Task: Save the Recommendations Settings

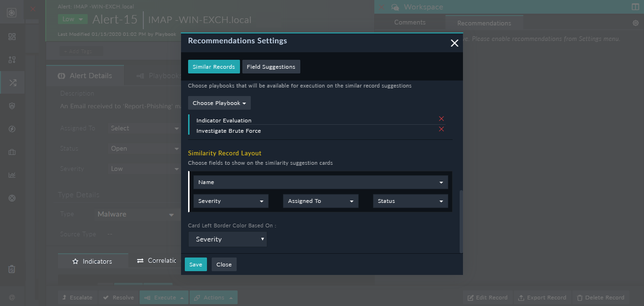Action: tap(196, 264)
